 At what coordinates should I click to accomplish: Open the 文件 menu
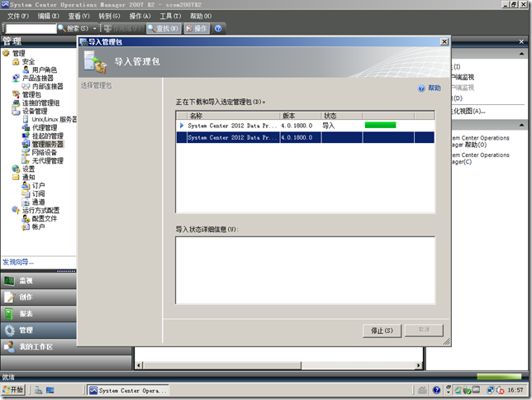[x=18, y=16]
